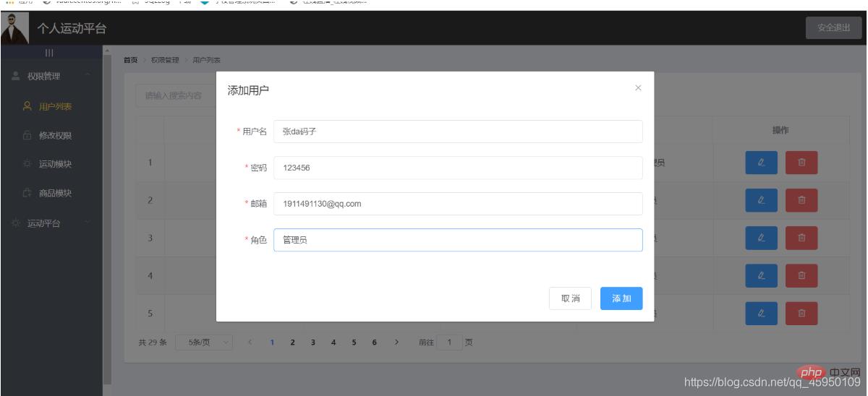Click into the 邮箱 input field
The image size is (868, 396).
pyautogui.click(x=457, y=204)
